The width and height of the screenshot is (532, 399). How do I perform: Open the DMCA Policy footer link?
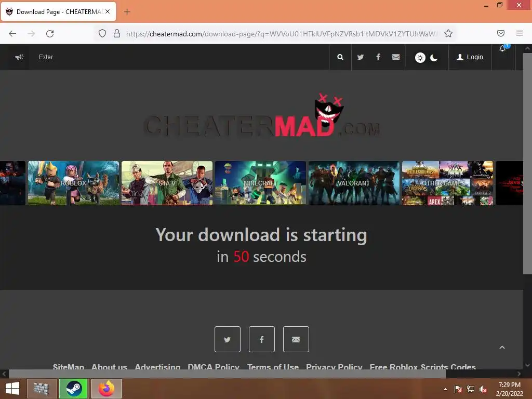(214, 366)
